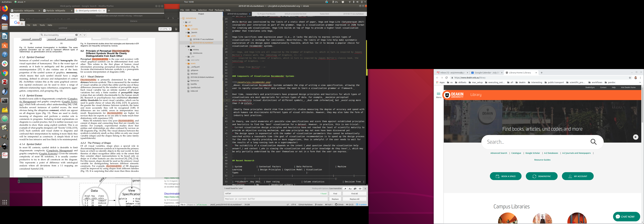Click the Push 1 arrow in status bar
644x224 pixels.
[326, 204]
